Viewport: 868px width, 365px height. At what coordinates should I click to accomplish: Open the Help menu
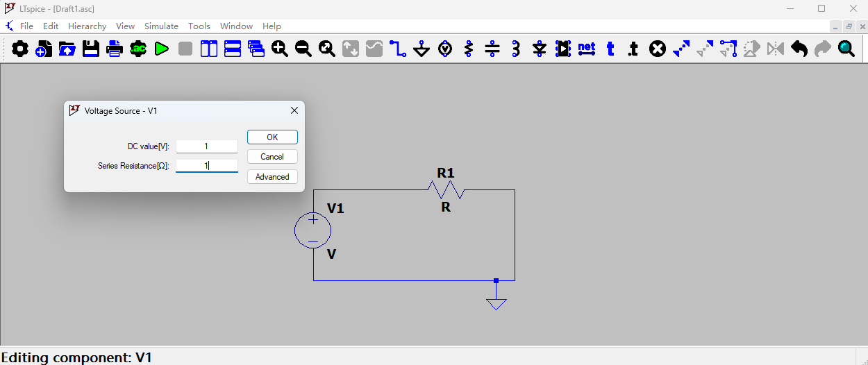[x=272, y=26]
